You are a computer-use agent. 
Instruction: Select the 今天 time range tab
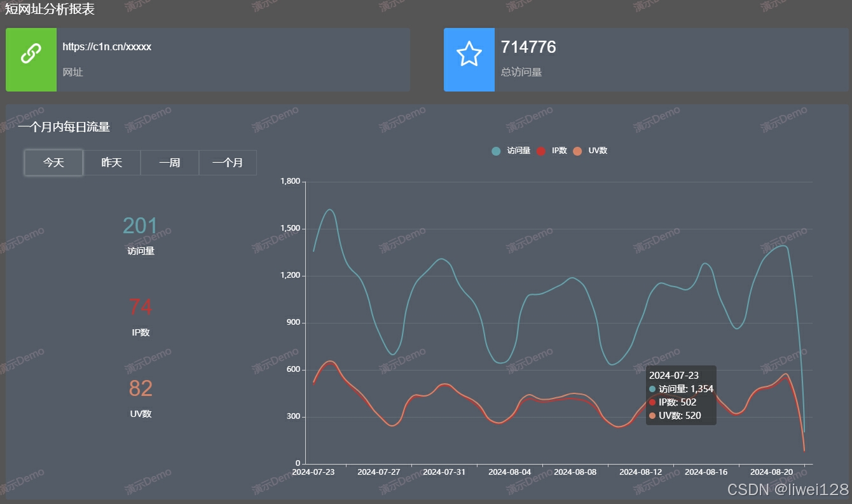(x=53, y=163)
